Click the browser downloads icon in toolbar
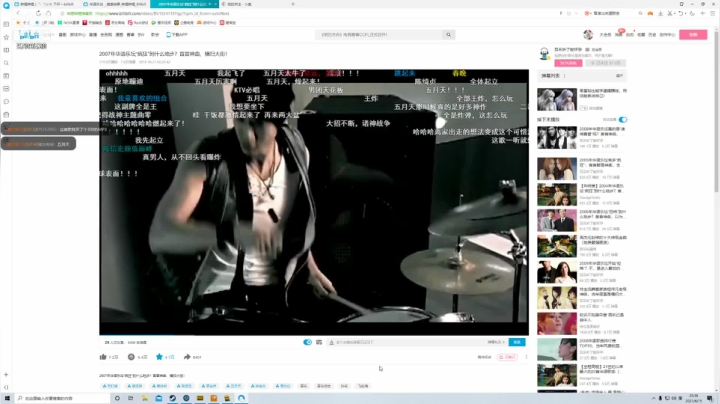This screenshot has height=404, width=720. (660, 13)
